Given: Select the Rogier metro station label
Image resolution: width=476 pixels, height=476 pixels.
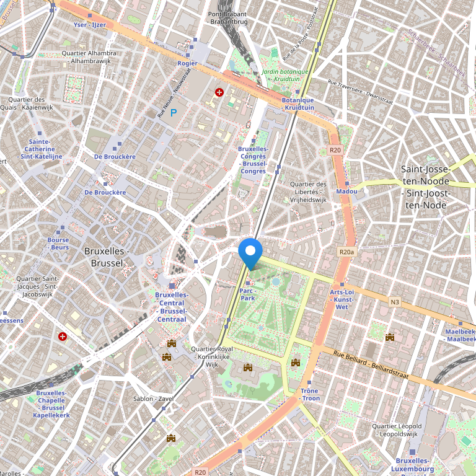Looking at the screenshot, I should 188,63.
